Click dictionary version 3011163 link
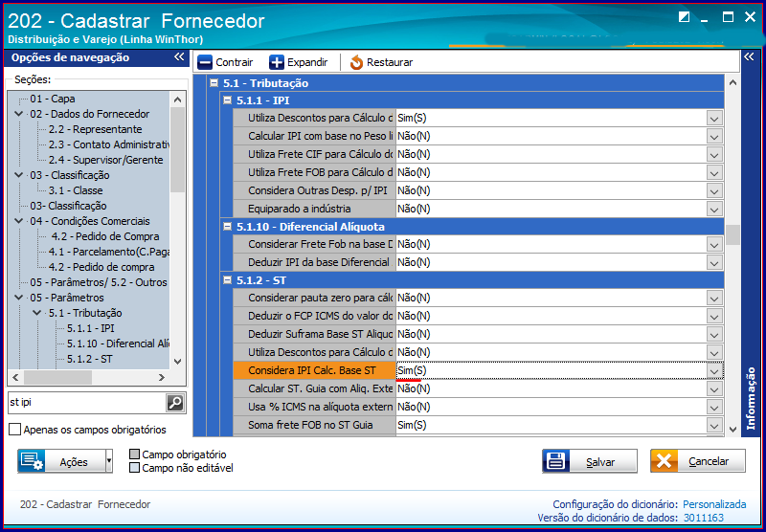766x532 pixels. pos(703,518)
